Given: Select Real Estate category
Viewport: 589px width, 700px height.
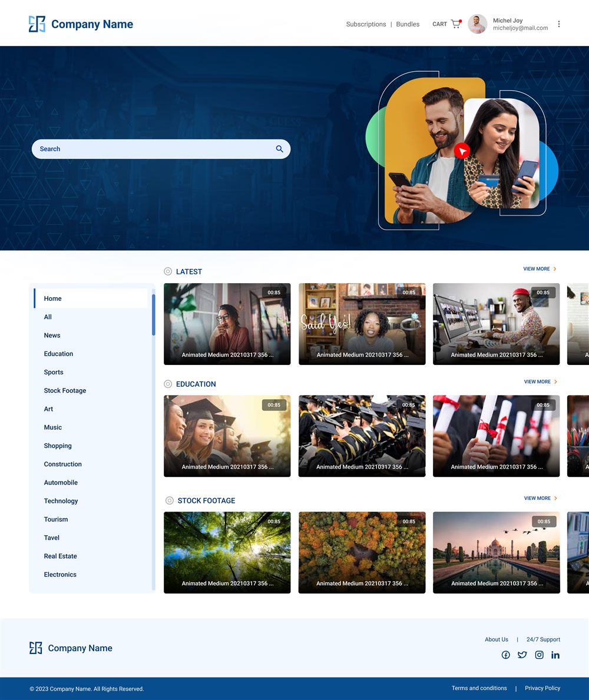Looking at the screenshot, I should point(60,556).
